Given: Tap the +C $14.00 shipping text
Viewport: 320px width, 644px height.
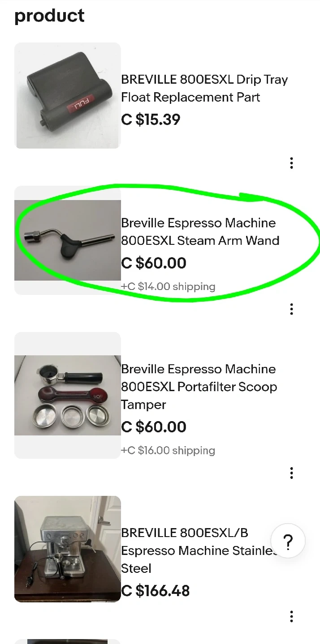Looking at the screenshot, I should 168,286.
